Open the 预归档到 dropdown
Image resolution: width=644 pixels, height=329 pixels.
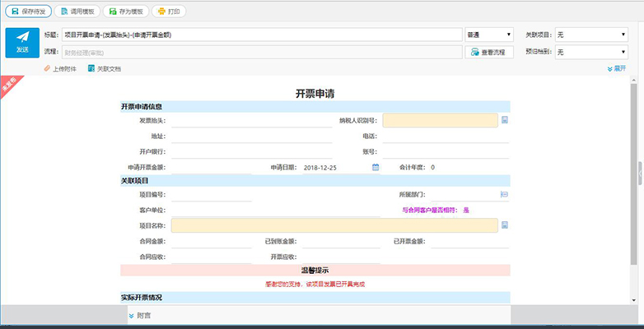click(591, 52)
